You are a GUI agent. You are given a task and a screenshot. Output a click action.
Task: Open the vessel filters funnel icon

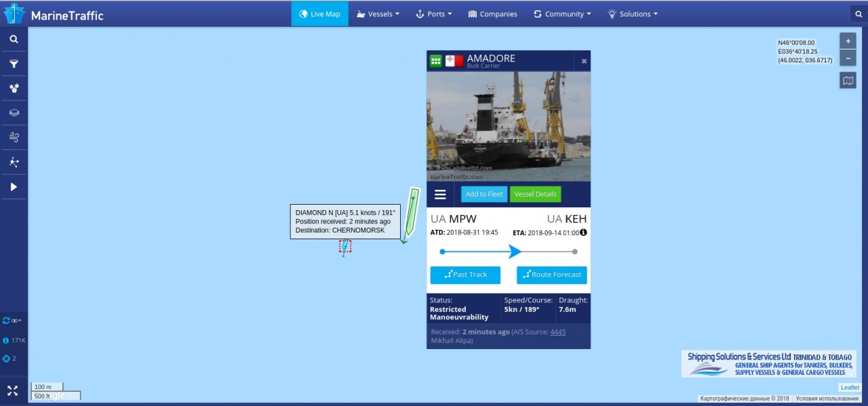(x=14, y=64)
